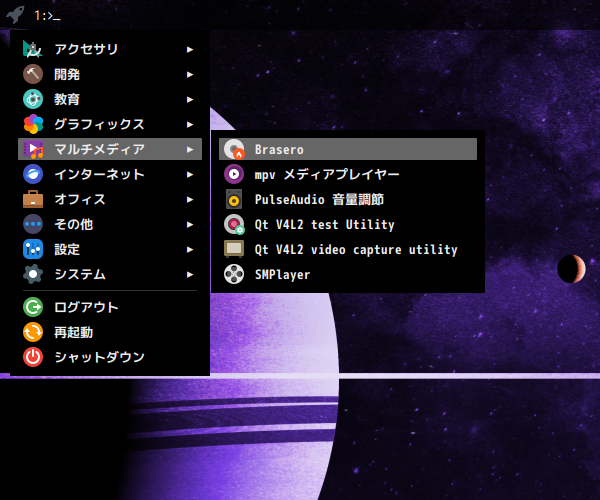Click the オフィス briefcase icon
600x500 pixels.
[33, 199]
